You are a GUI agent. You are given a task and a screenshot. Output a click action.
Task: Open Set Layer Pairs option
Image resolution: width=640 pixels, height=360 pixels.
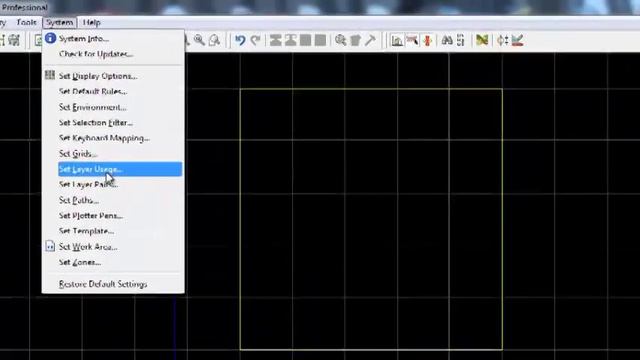tap(113, 184)
